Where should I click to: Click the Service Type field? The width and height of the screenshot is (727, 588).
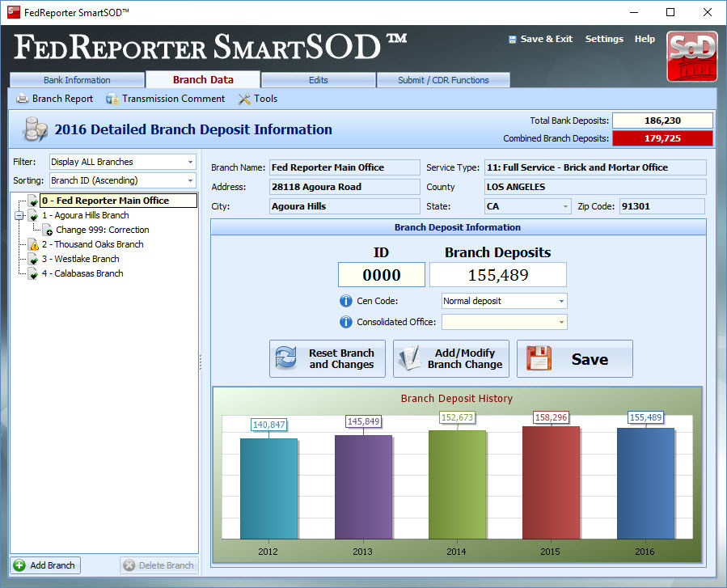[595, 167]
